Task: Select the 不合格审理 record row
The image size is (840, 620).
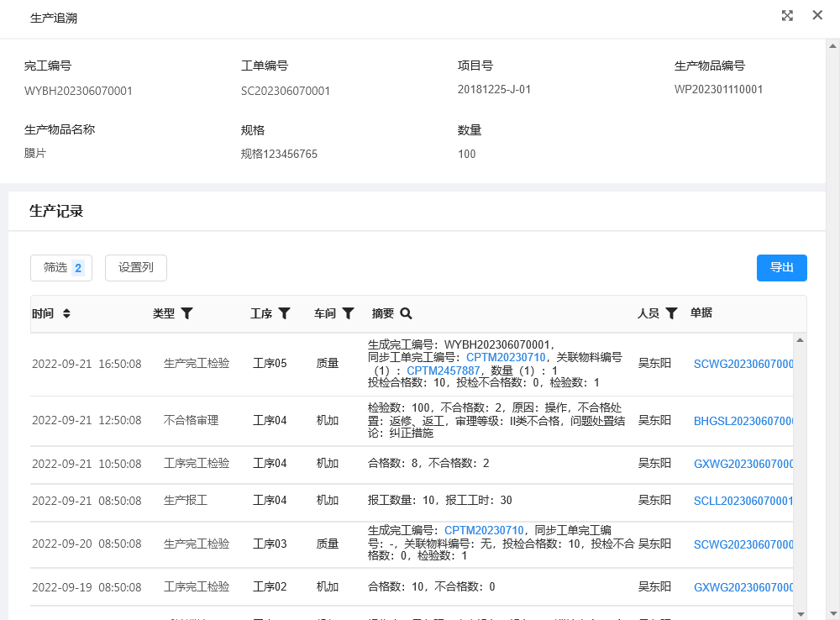Action: (191, 420)
